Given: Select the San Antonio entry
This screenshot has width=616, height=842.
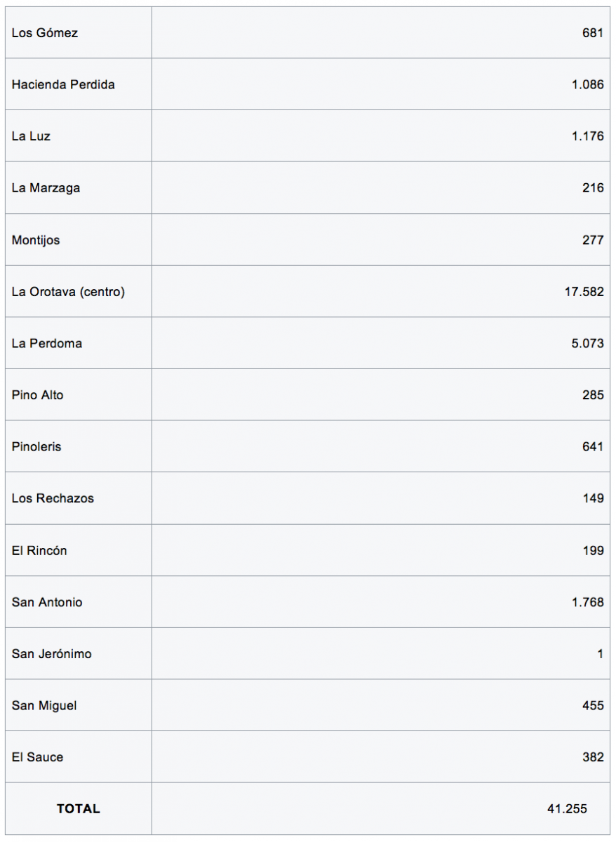Looking at the screenshot, I should coord(47,602).
